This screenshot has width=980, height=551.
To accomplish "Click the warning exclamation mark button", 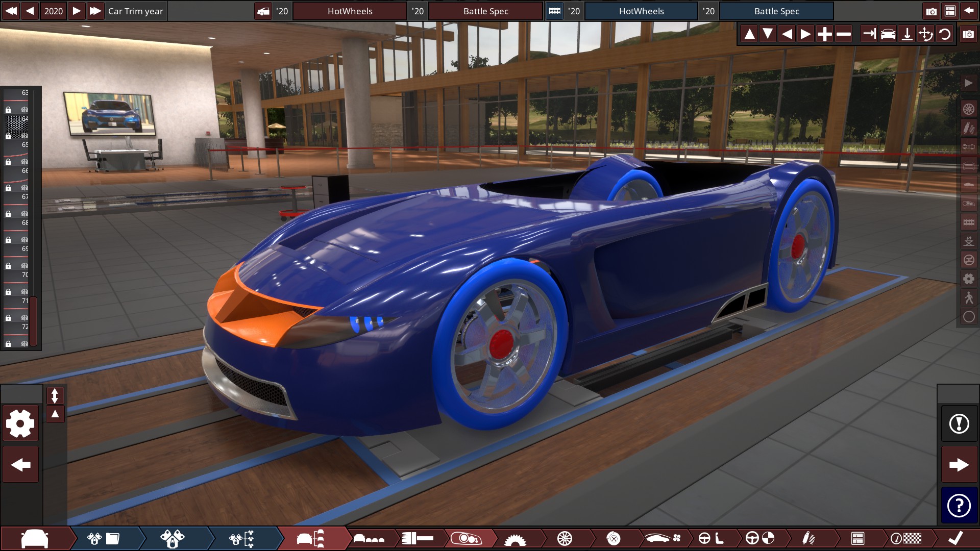I will click(x=959, y=423).
